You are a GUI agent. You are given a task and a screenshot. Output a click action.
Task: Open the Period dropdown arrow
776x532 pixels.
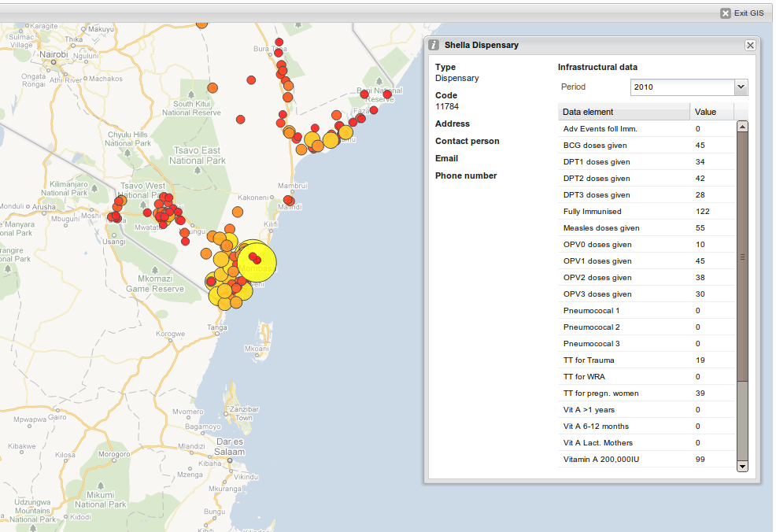coord(740,87)
